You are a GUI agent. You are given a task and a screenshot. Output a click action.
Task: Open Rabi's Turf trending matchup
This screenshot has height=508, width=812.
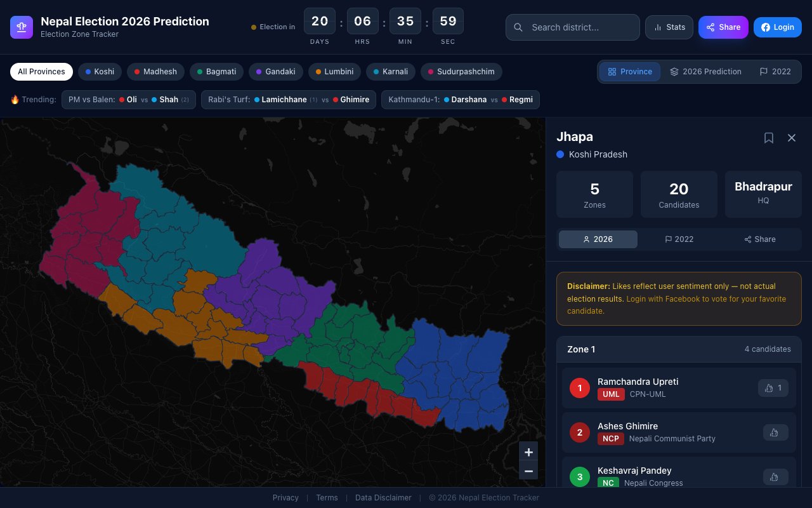[x=289, y=100]
